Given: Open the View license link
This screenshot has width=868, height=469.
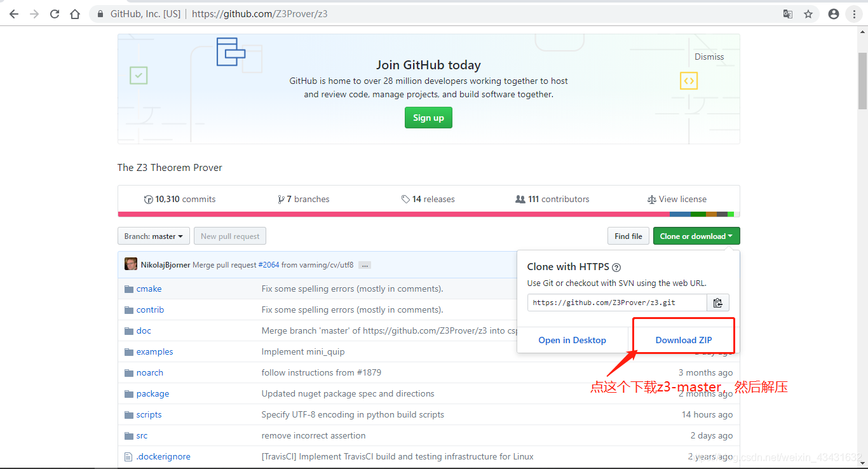Looking at the screenshot, I should 677,199.
